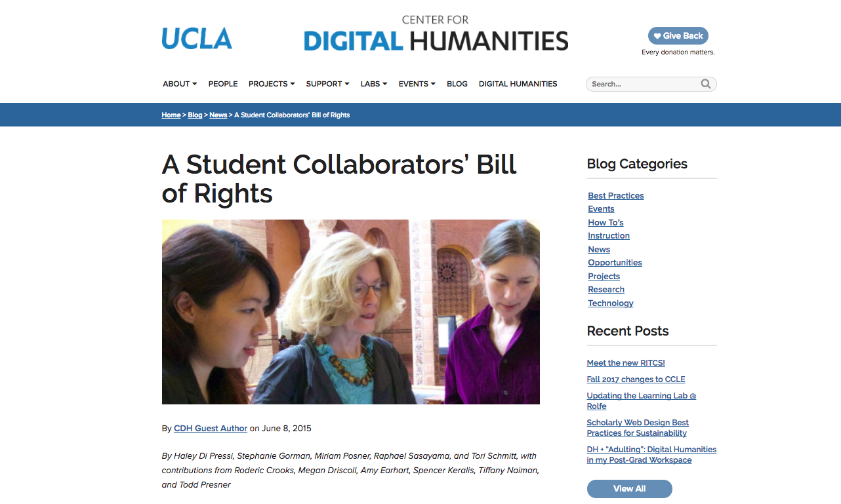Click the June 8, 2015 date text

coord(287,429)
